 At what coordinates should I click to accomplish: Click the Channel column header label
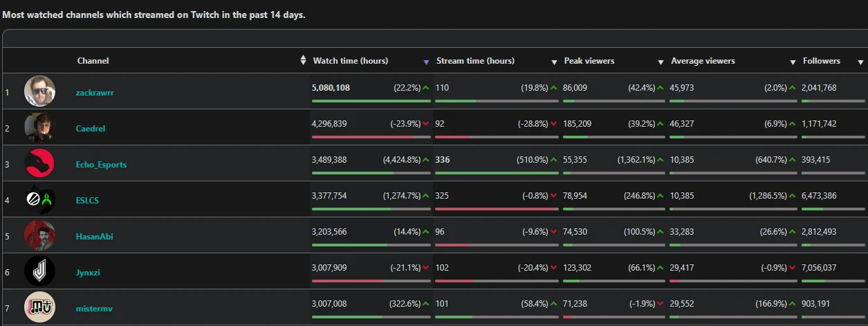[x=93, y=61]
